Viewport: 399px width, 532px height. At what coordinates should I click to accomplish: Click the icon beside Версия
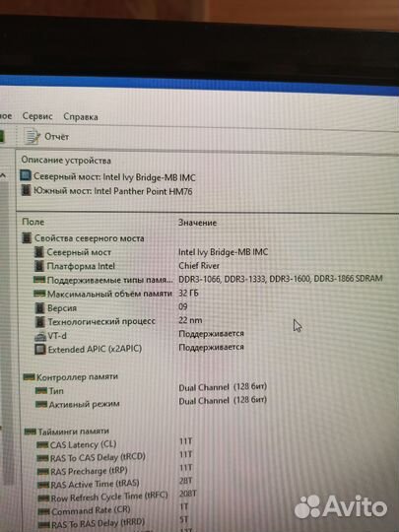(x=40, y=308)
